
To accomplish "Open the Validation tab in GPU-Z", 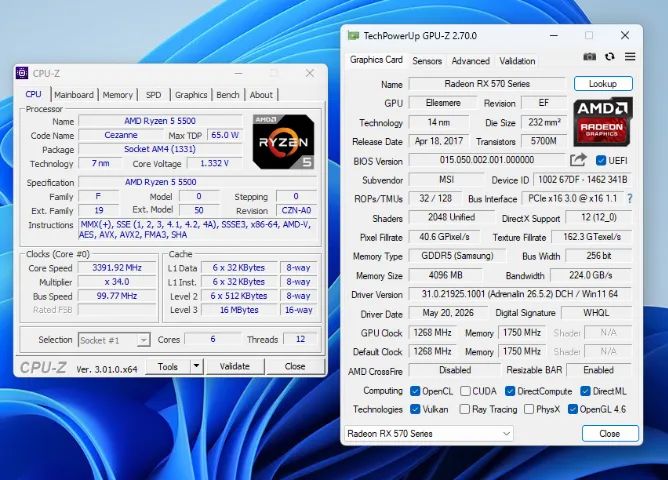I will point(517,61).
